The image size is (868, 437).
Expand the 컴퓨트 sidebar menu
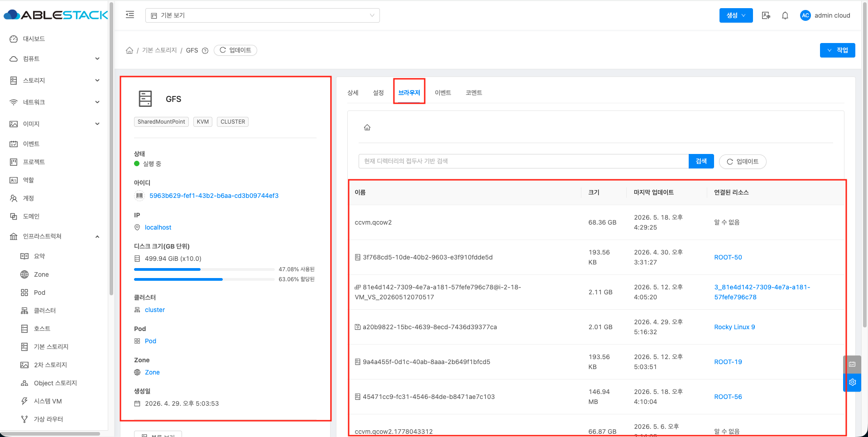coord(54,58)
